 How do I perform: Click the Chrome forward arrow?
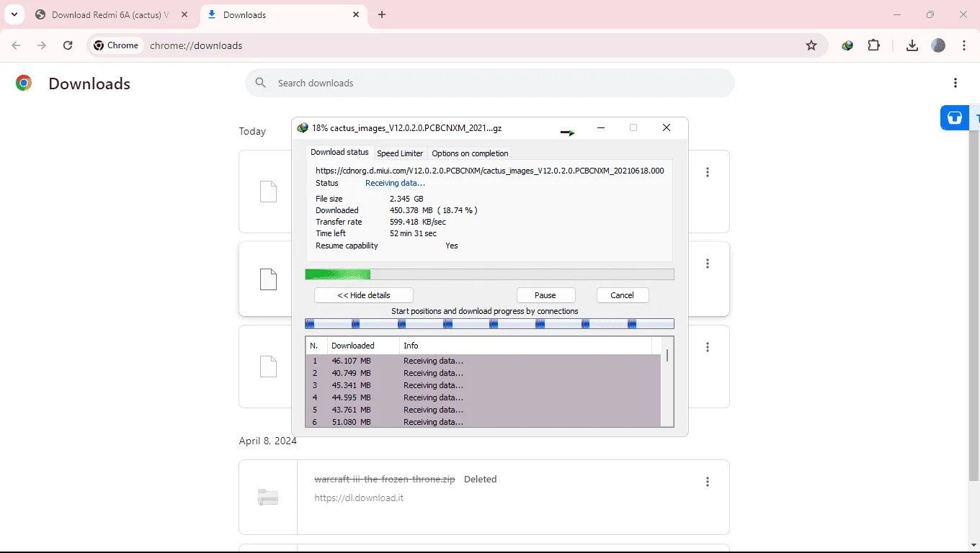pos(42,45)
